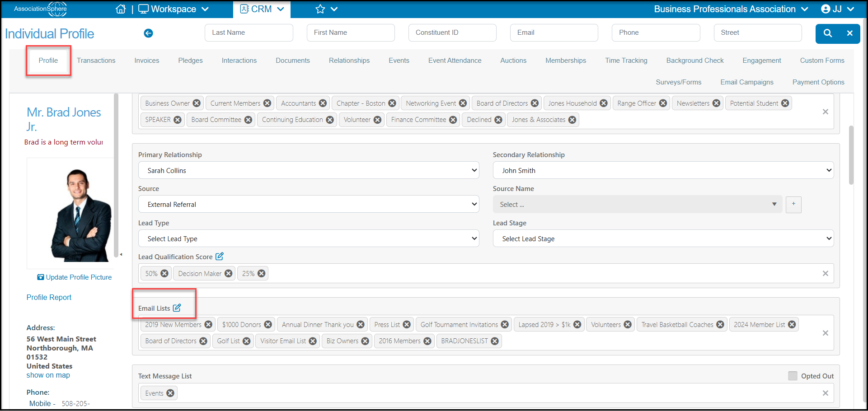
Task: Open the favorites star menu
Action: click(327, 9)
